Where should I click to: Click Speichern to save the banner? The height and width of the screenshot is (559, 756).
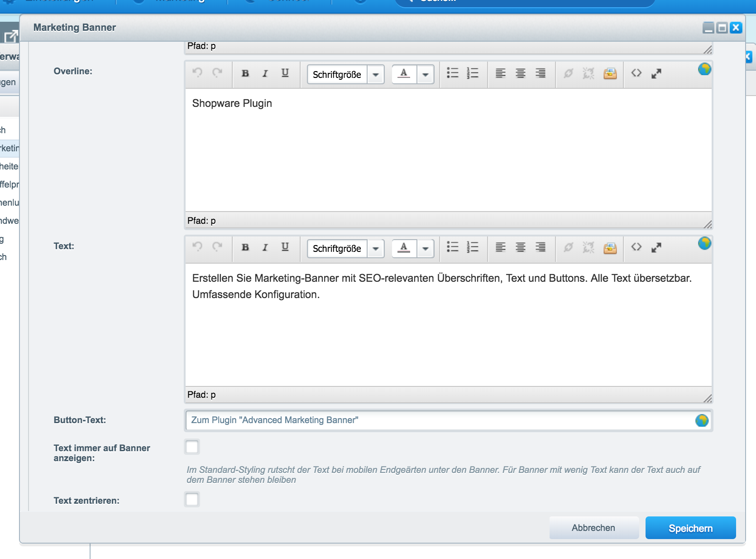tap(690, 528)
